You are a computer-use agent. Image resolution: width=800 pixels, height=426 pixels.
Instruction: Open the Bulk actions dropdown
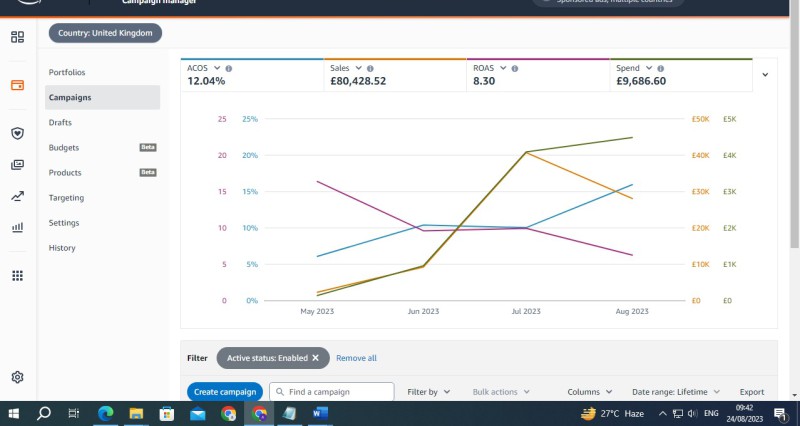pos(501,392)
